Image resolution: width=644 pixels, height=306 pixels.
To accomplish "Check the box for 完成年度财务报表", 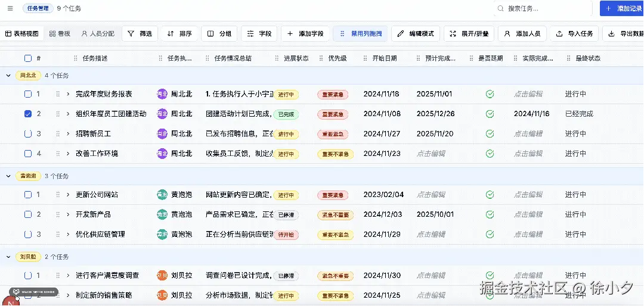I will [28, 94].
